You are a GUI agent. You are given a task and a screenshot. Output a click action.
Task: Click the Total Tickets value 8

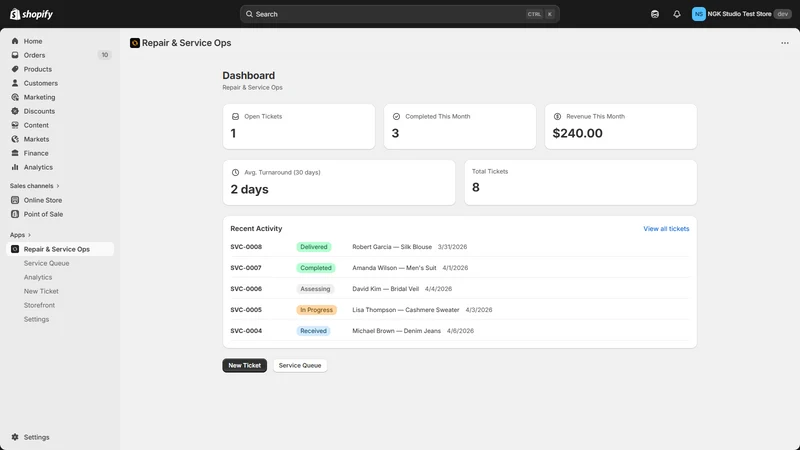pos(476,187)
